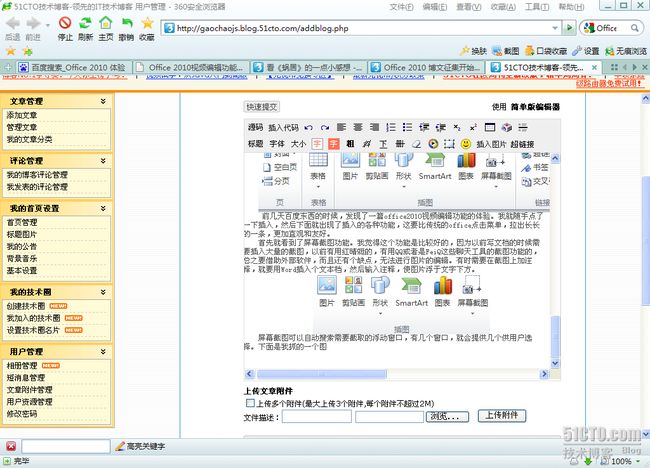
Task: Click the editor redo arrow icon
Action: tap(325, 128)
